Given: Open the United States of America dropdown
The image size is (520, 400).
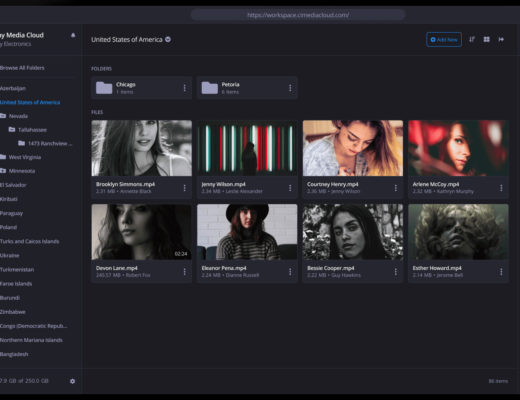Looking at the screenshot, I should point(168,39).
